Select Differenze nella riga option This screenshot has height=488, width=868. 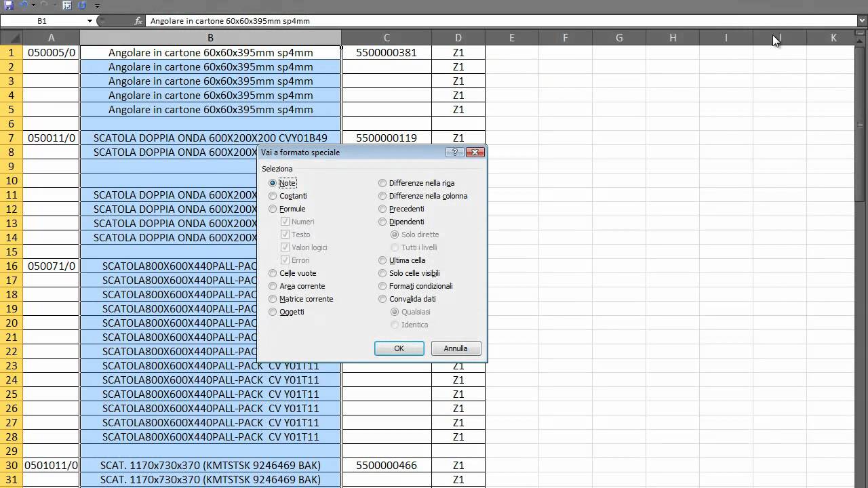coord(382,183)
